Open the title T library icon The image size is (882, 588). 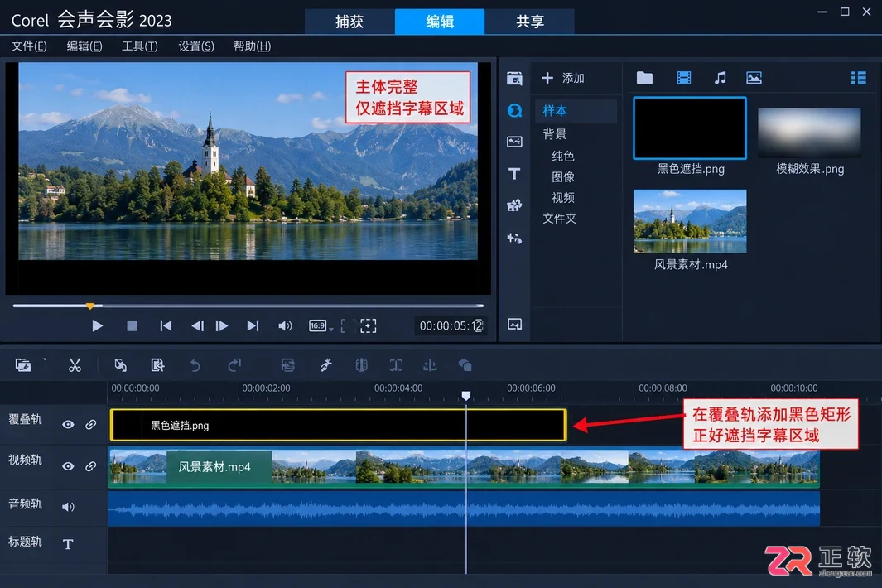(x=514, y=174)
